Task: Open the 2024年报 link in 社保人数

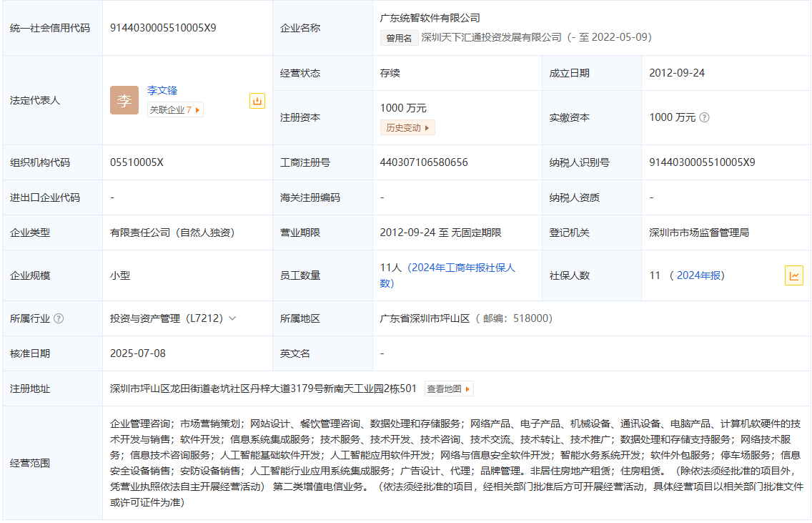Action: 700,275
